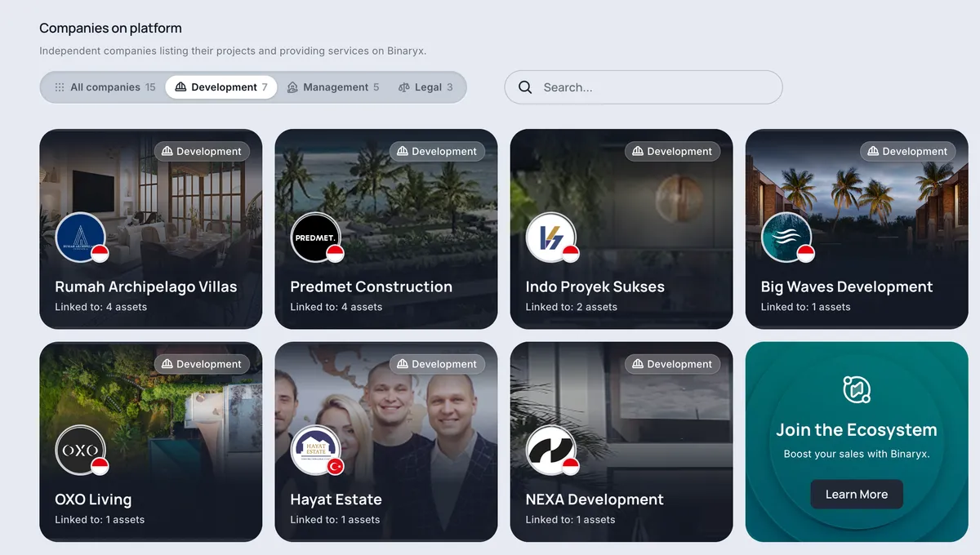The width and height of the screenshot is (980, 555).
Task: Open Hayat Estate company title
Action: pyautogui.click(x=336, y=499)
